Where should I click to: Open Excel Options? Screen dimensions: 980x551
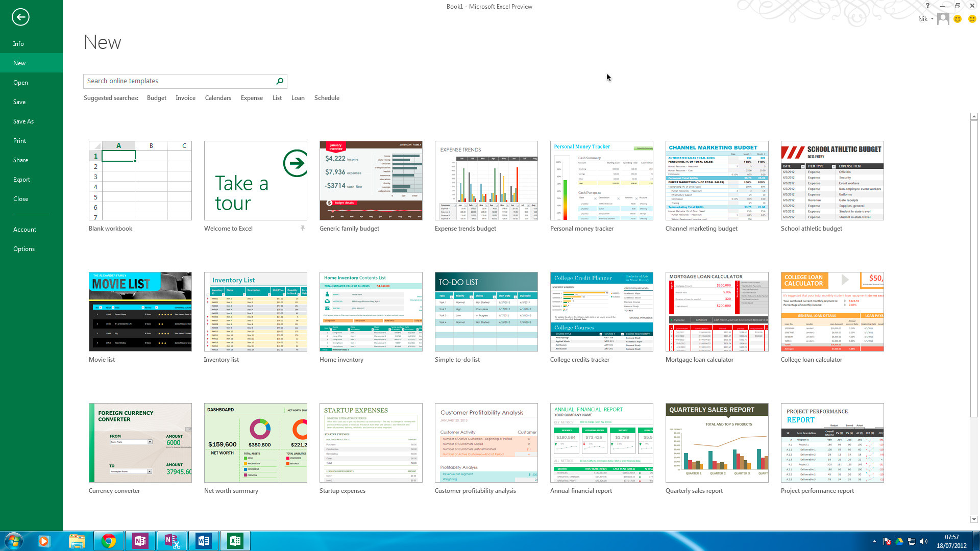click(x=31, y=249)
